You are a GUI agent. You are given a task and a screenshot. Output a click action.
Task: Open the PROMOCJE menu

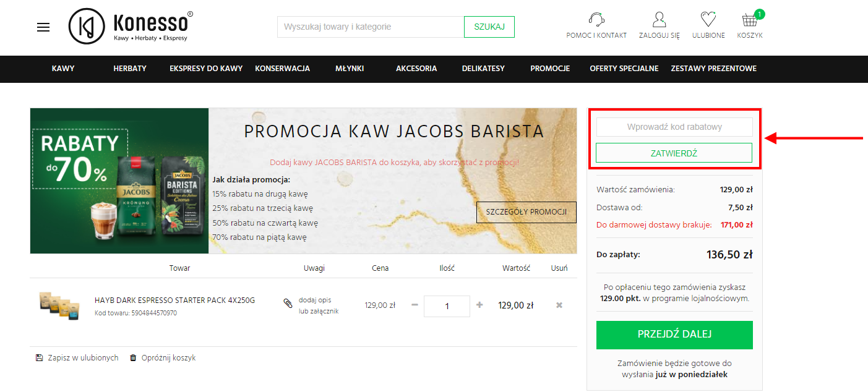[550, 69]
